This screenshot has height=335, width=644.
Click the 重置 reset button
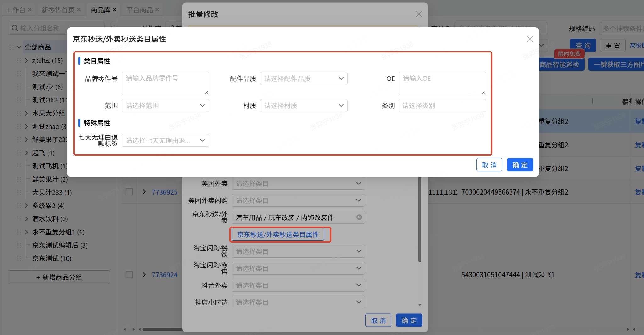click(x=613, y=46)
